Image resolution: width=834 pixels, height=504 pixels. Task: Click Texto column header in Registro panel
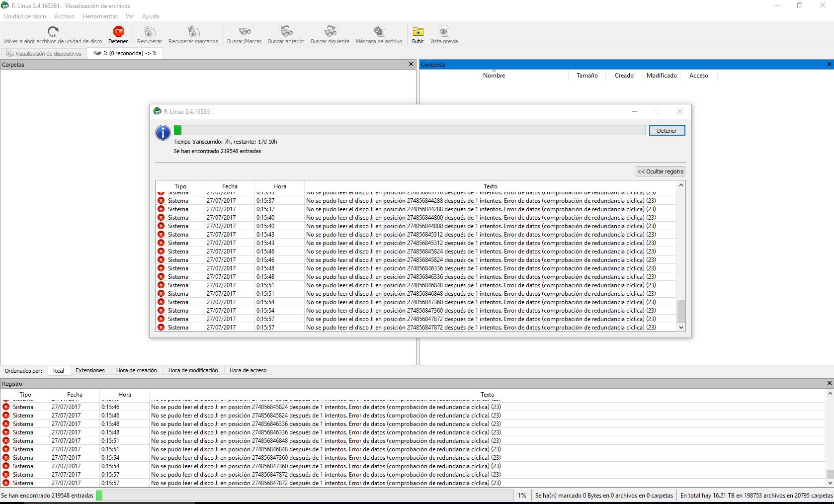488,395
